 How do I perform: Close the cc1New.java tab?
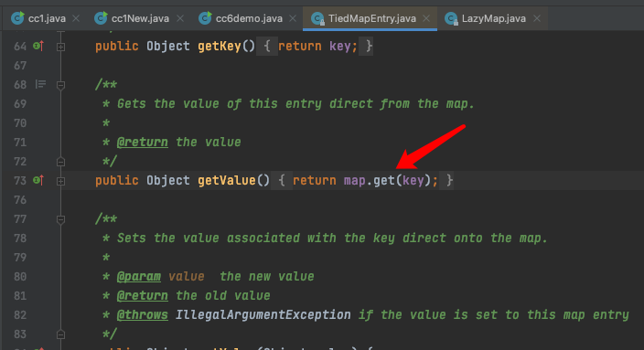pos(180,18)
